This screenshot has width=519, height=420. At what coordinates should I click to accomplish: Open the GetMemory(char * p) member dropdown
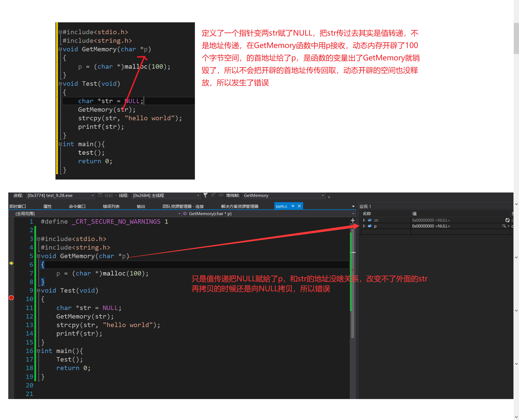[x=269, y=213]
